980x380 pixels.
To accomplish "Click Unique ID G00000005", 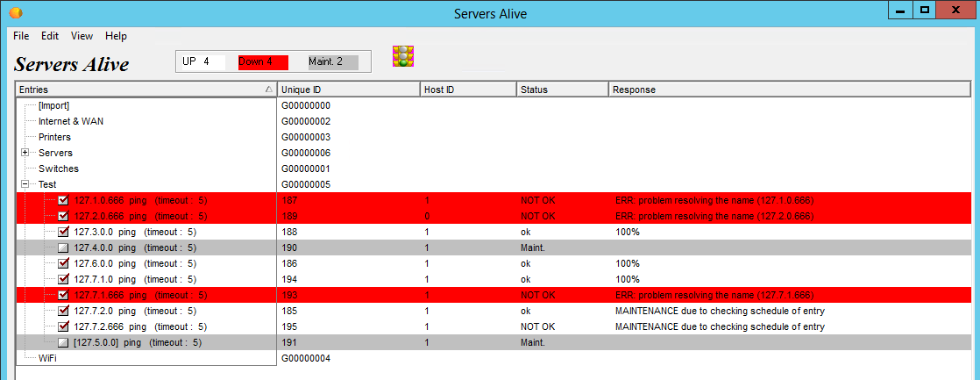I will [306, 184].
